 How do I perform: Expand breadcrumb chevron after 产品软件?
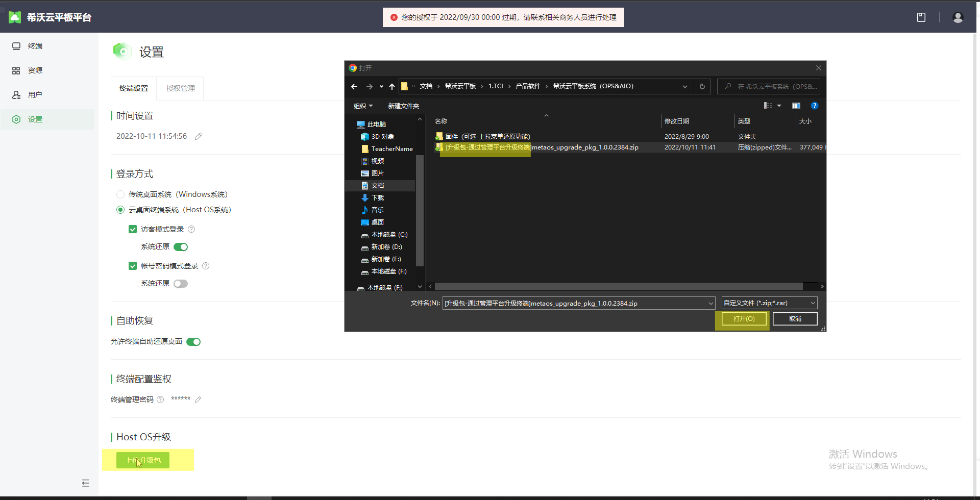[x=547, y=86]
